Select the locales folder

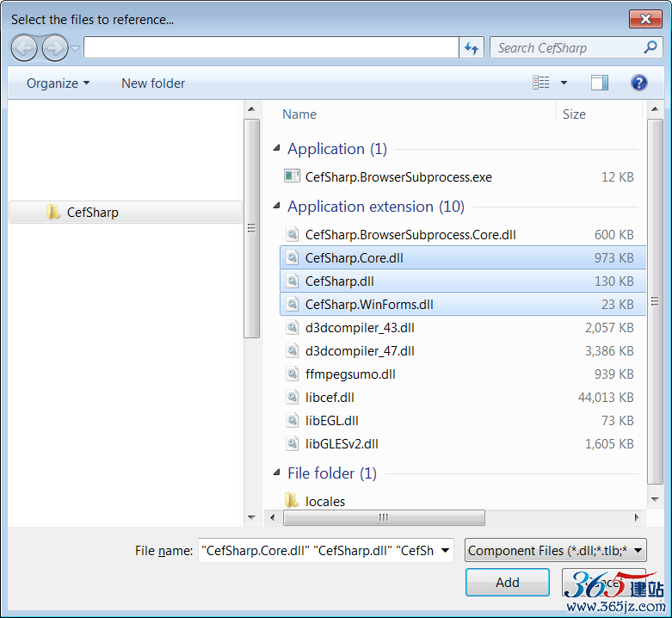point(463,501)
